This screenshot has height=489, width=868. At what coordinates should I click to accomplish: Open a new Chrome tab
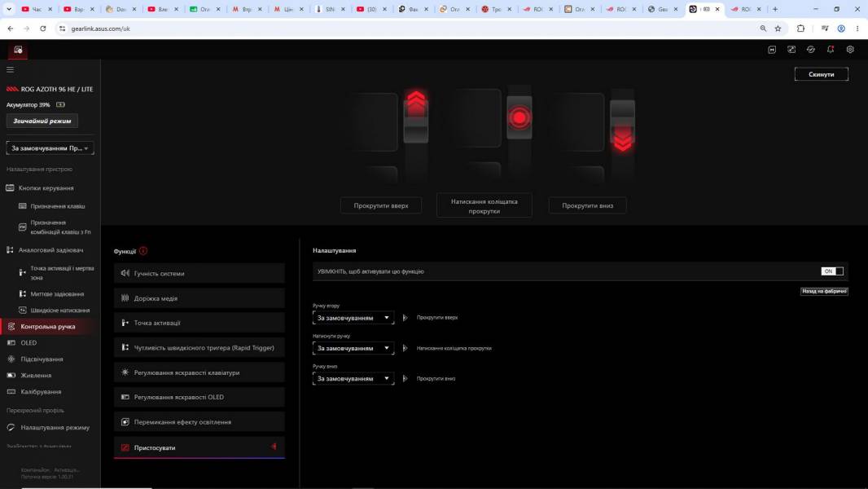tap(775, 9)
